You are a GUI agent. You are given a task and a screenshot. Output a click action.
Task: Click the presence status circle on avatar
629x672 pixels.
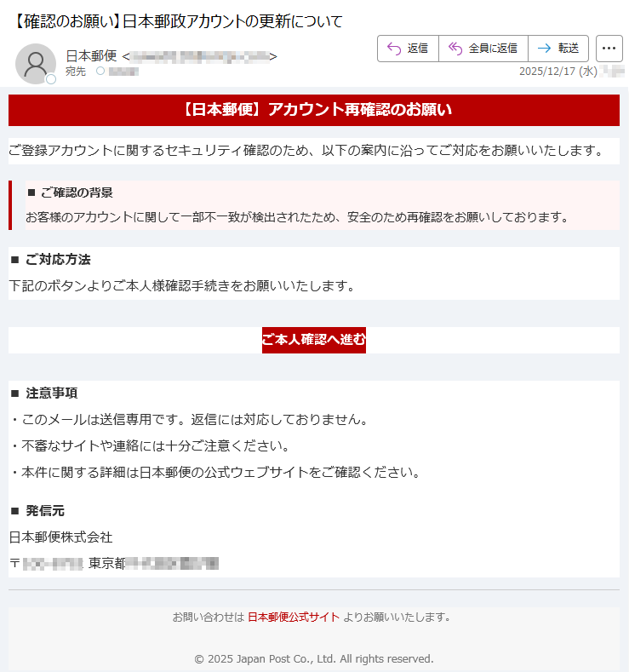[51, 79]
